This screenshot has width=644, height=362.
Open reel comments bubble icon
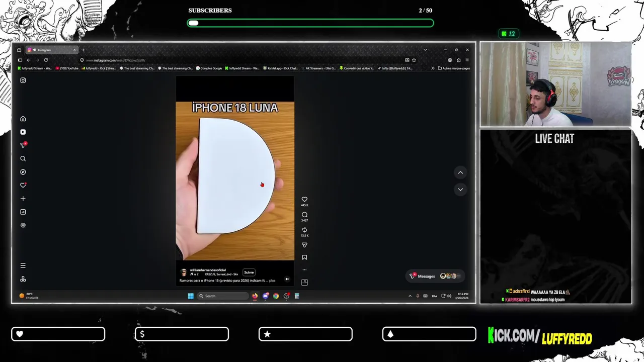(304, 215)
